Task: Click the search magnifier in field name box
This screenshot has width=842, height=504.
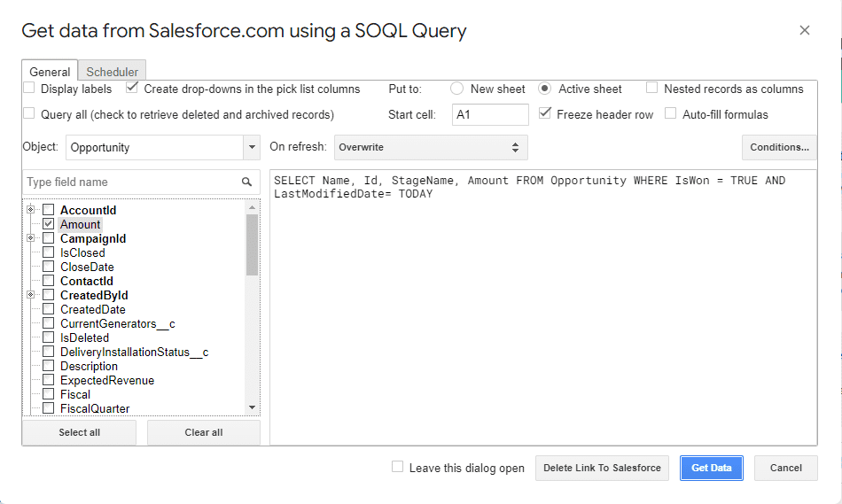Action: [246, 182]
